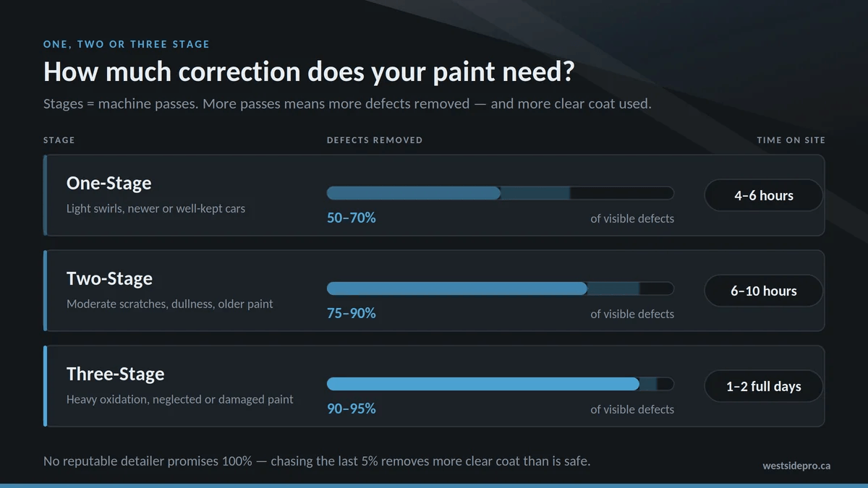Screen dimensions: 868x488
Task: Click the Stage column header
Action: pos(59,140)
